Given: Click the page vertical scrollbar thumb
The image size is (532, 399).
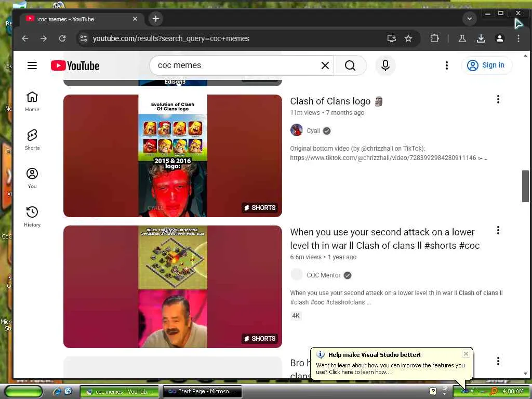Looking at the screenshot, I should [x=525, y=186].
